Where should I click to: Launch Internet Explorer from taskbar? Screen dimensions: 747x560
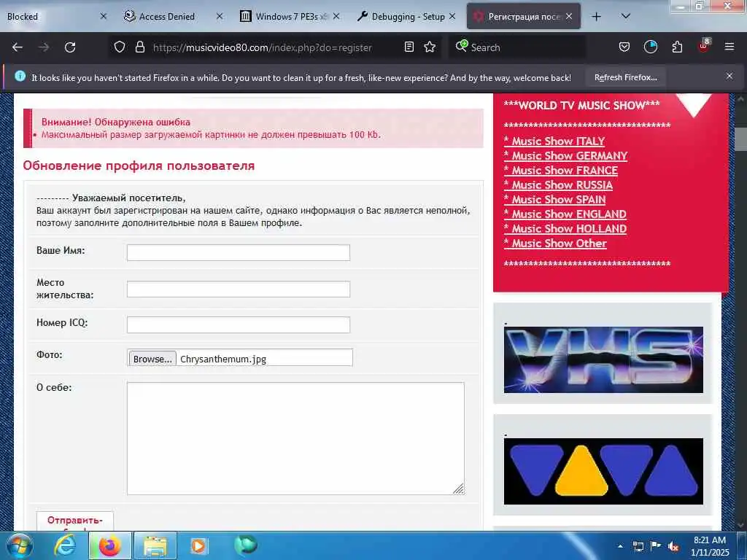(65, 545)
